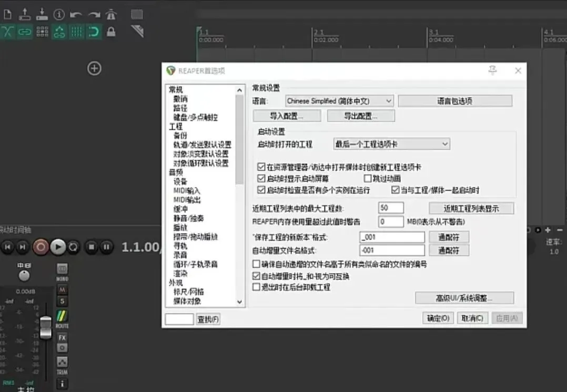
Task: Select MIDI输入 in preferences tree
Action: click(187, 191)
